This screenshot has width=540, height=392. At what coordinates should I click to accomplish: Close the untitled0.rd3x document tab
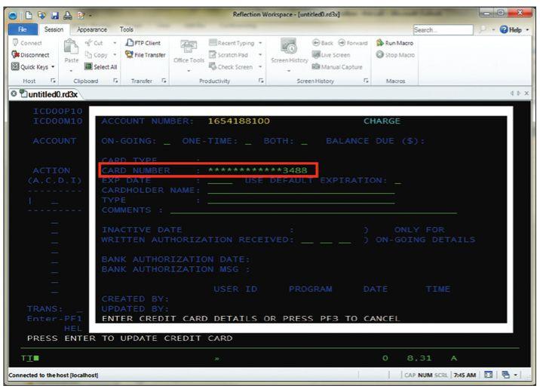14,93
